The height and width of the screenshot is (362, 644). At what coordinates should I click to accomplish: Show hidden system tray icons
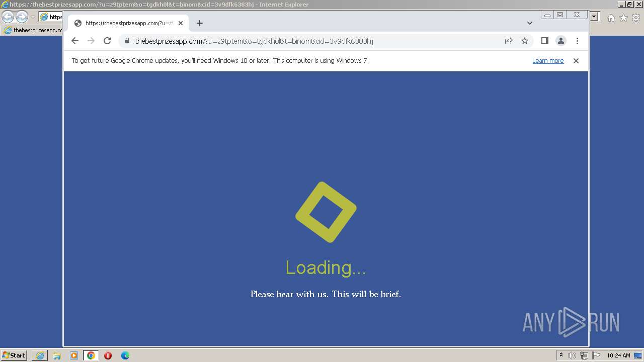pyautogui.click(x=561, y=355)
